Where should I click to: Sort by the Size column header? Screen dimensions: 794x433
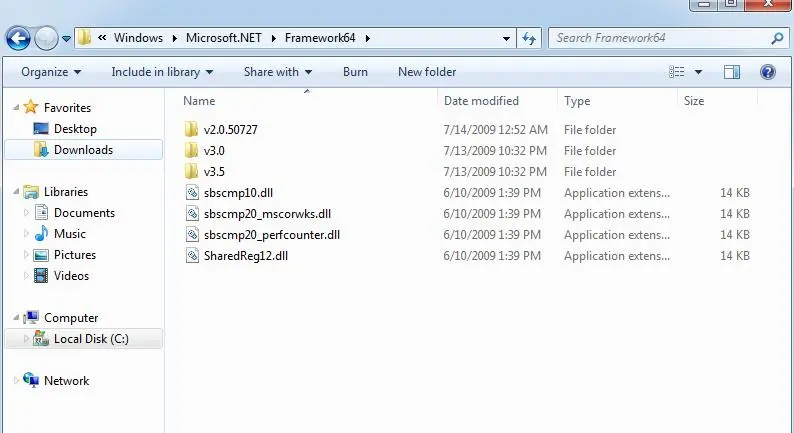click(694, 101)
